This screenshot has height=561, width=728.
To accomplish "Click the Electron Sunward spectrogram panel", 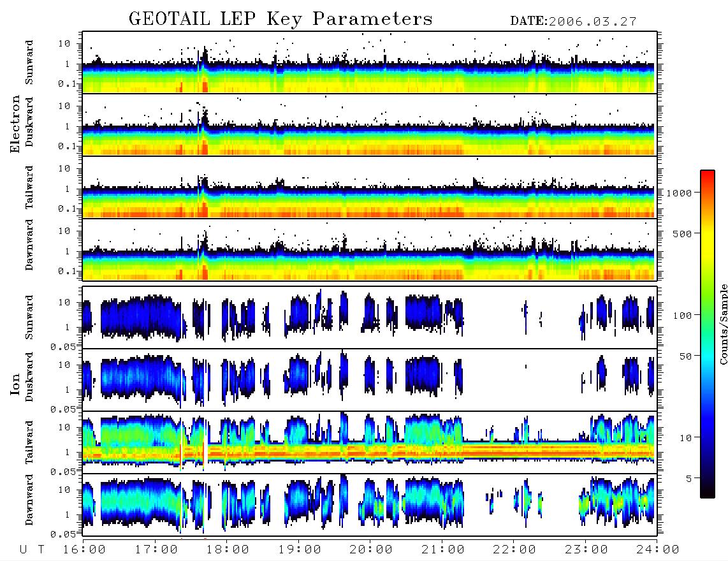I will coord(370,62).
